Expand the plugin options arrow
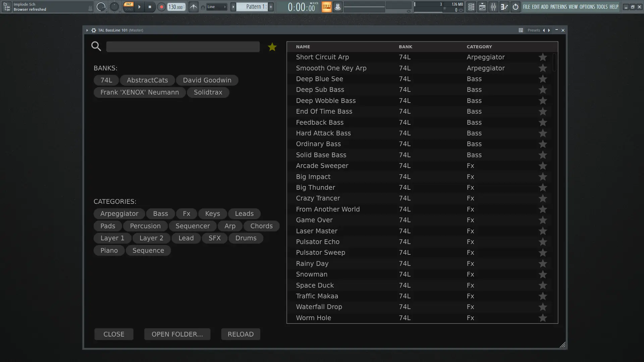This screenshot has height=362, width=644. (x=87, y=30)
